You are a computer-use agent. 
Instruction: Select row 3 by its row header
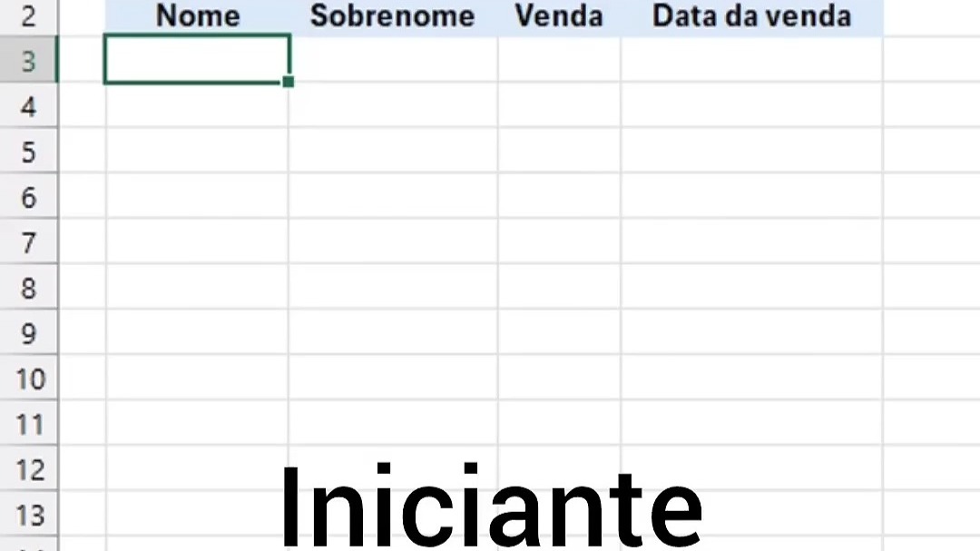(29, 59)
